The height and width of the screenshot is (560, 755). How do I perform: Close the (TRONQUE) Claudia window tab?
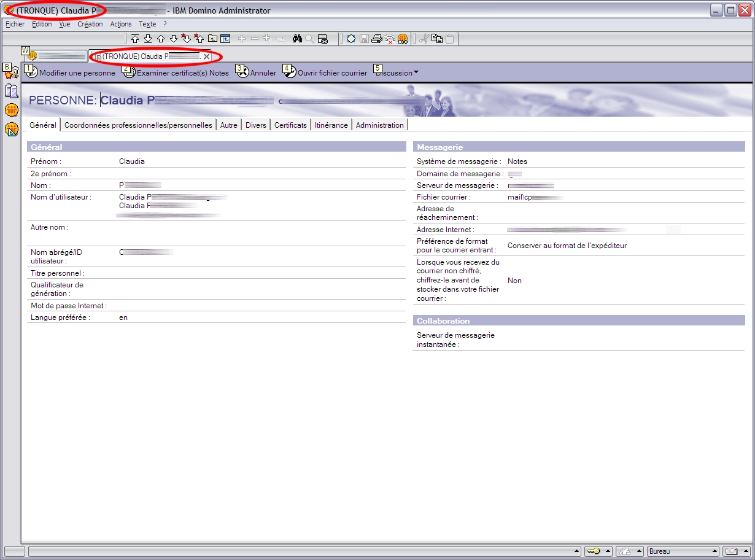pyautogui.click(x=206, y=56)
